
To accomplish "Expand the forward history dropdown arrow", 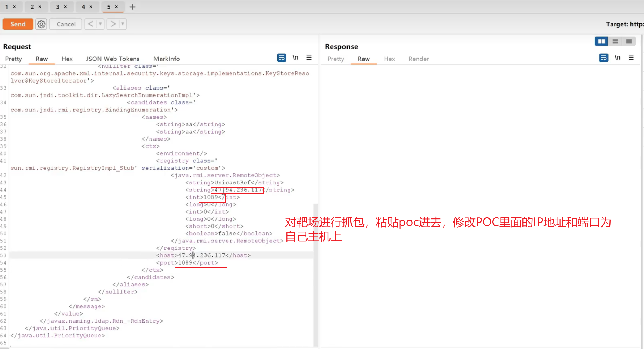I will click(123, 24).
